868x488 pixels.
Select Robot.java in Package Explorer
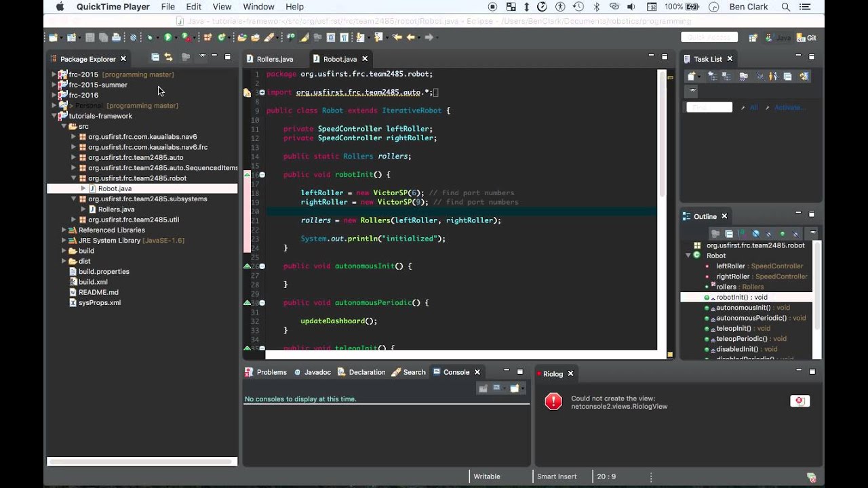point(115,188)
